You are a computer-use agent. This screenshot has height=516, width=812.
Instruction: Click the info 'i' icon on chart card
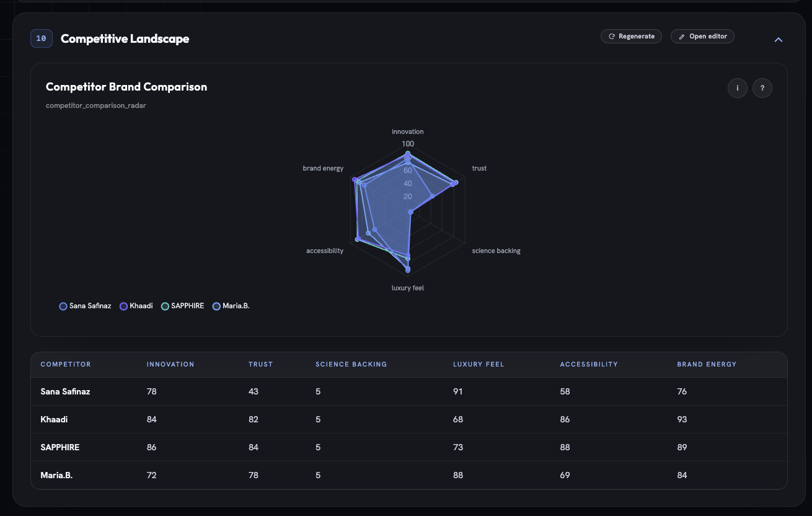(x=737, y=88)
